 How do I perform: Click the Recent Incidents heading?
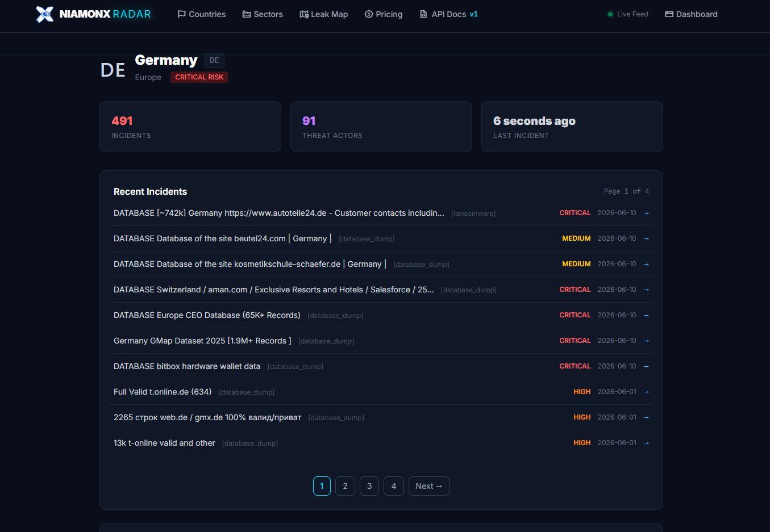pos(150,192)
